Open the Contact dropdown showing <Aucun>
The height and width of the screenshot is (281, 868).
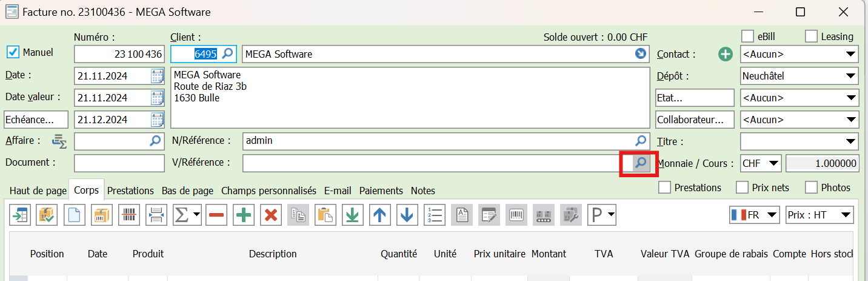click(800, 54)
